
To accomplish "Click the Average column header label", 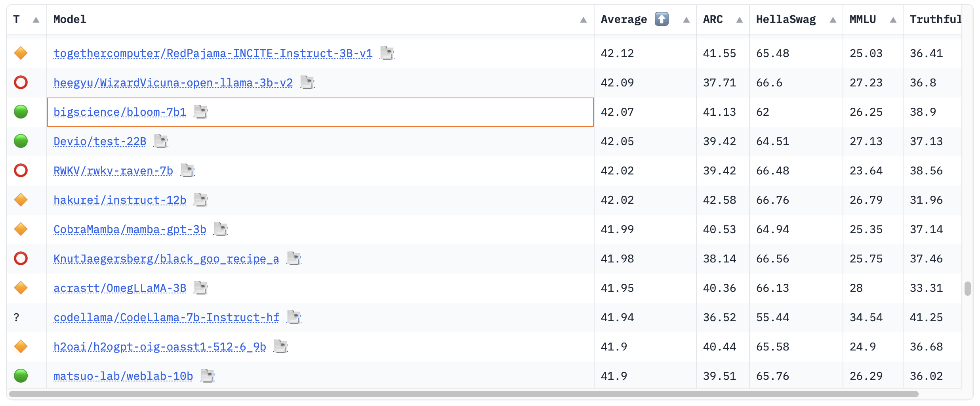I will click(x=624, y=19).
